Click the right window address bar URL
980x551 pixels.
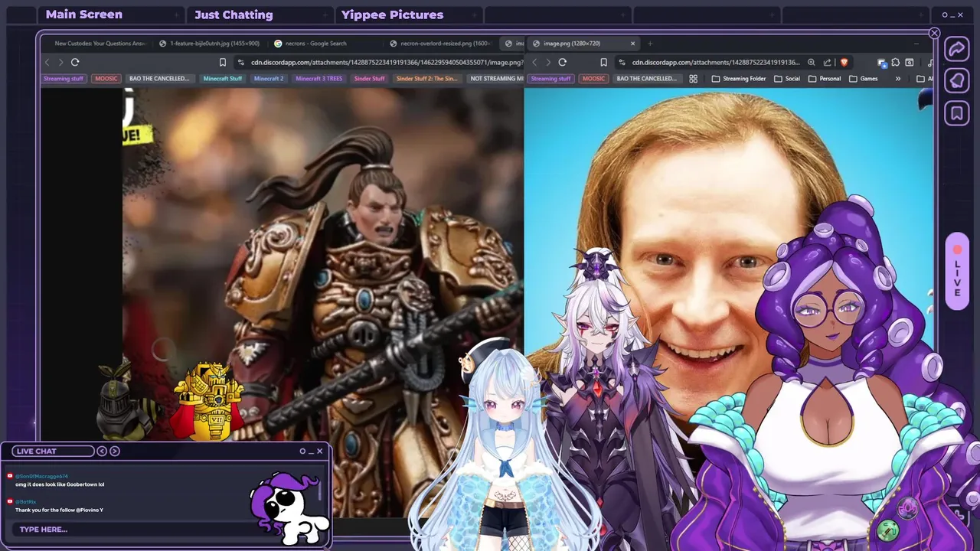[715, 63]
